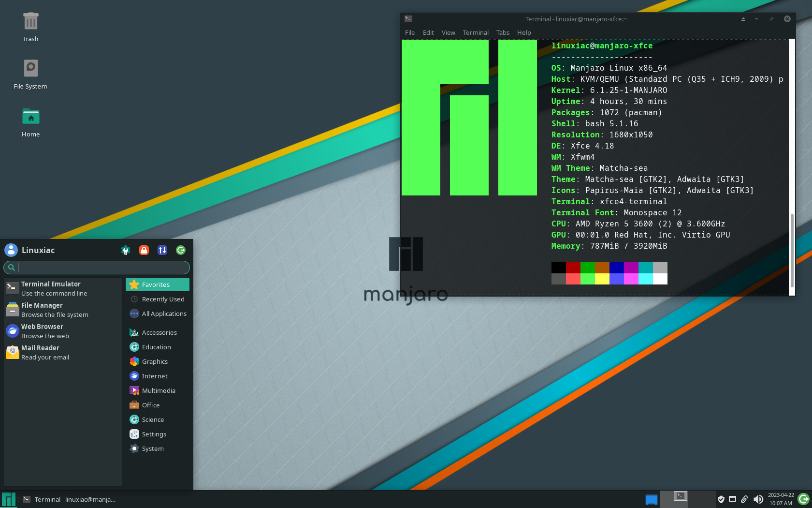812x508 pixels.
Task: Open the Accessories category
Action: coord(158,332)
